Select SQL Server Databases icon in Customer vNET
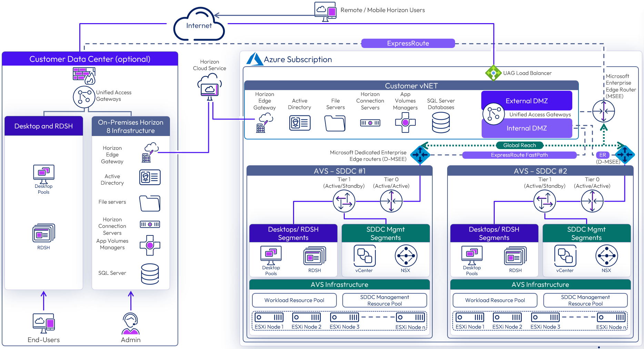Screen dimensions: 644x349 pyautogui.click(x=441, y=123)
